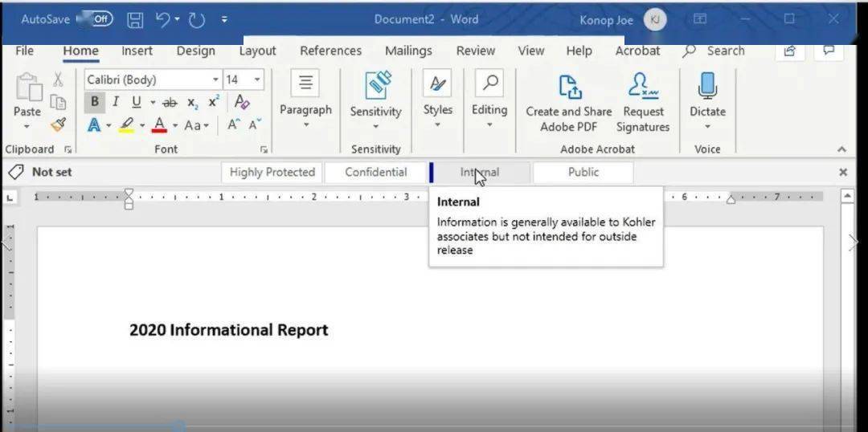Click the Decrease Font Size icon

coord(254,125)
